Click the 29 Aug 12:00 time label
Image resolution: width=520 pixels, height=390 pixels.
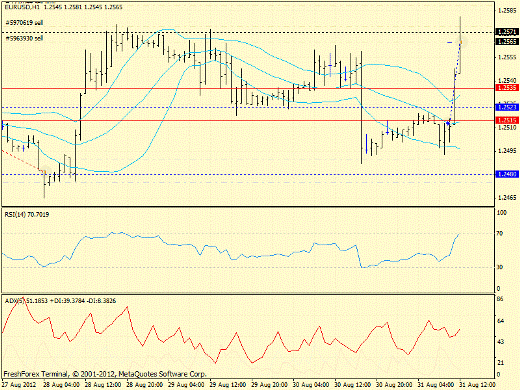[x=228, y=385]
